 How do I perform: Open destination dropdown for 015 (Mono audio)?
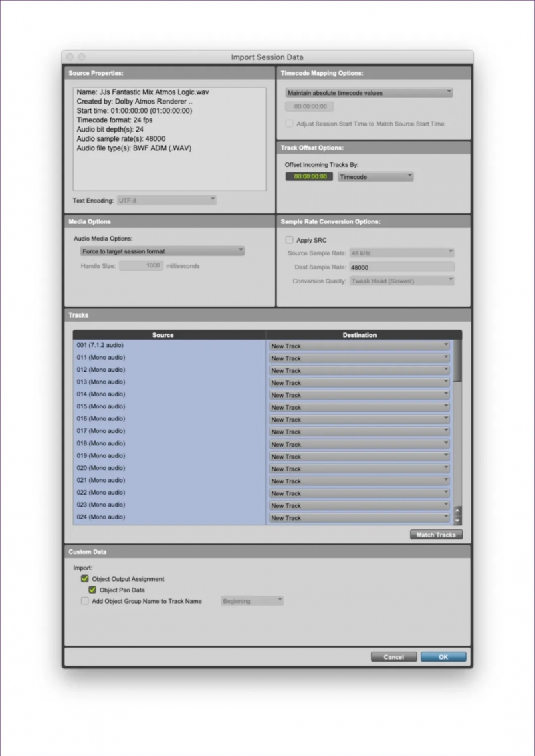pyautogui.click(x=359, y=407)
